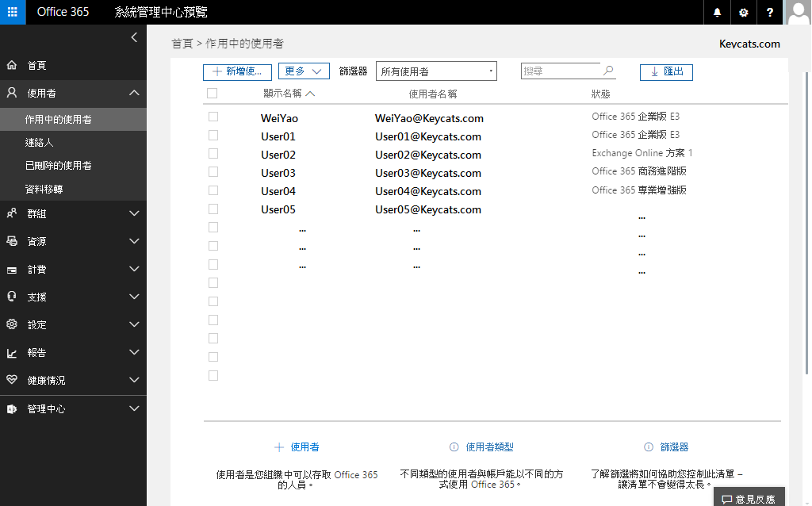Expand the 資源 navigation section
The width and height of the screenshot is (812, 506).
click(134, 241)
